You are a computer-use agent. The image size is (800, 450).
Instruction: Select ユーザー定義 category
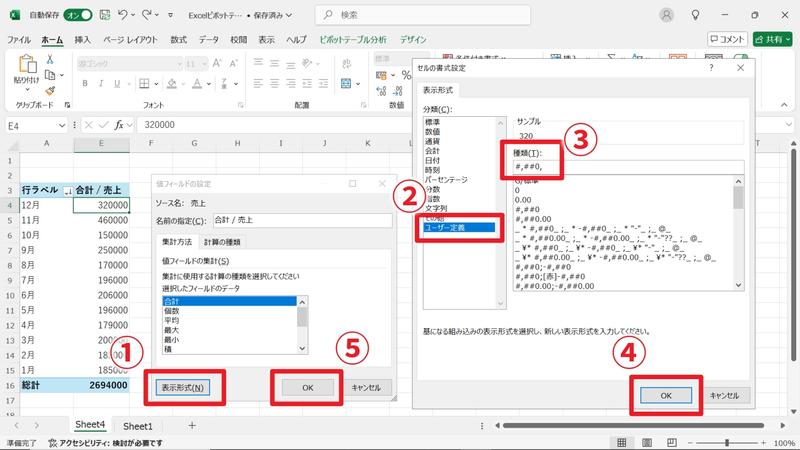459,228
